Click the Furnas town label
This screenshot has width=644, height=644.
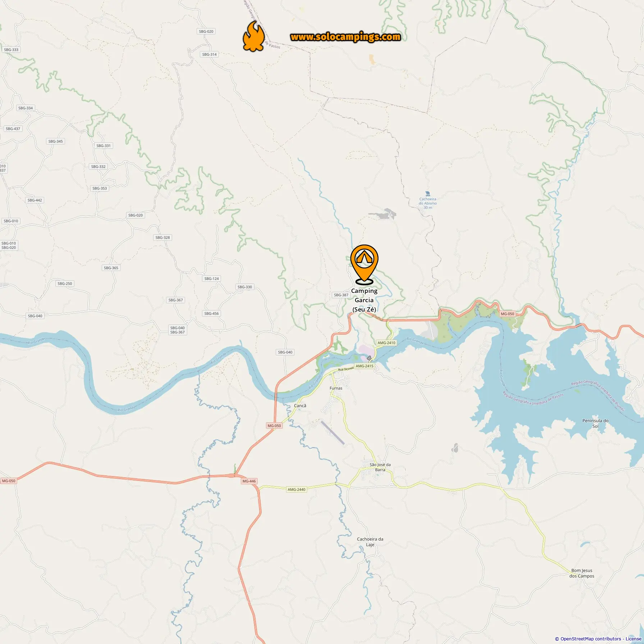click(336, 388)
